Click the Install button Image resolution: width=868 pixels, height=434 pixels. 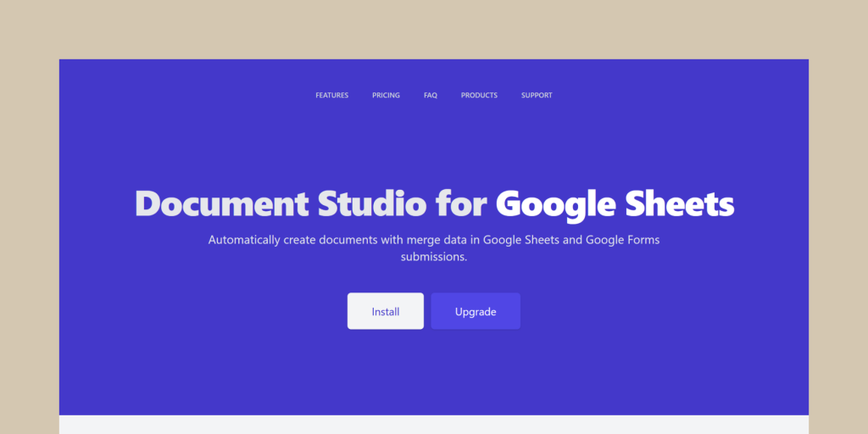(386, 311)
